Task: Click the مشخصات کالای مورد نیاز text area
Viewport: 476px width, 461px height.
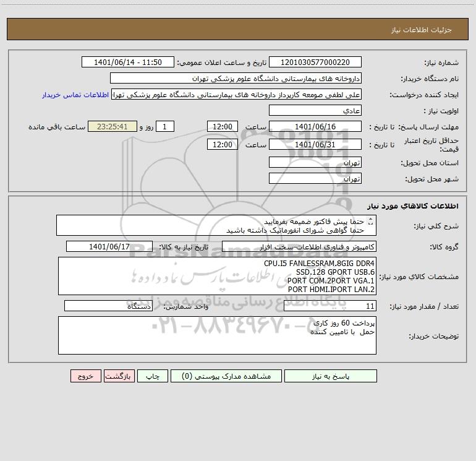Action: [217, 276]
